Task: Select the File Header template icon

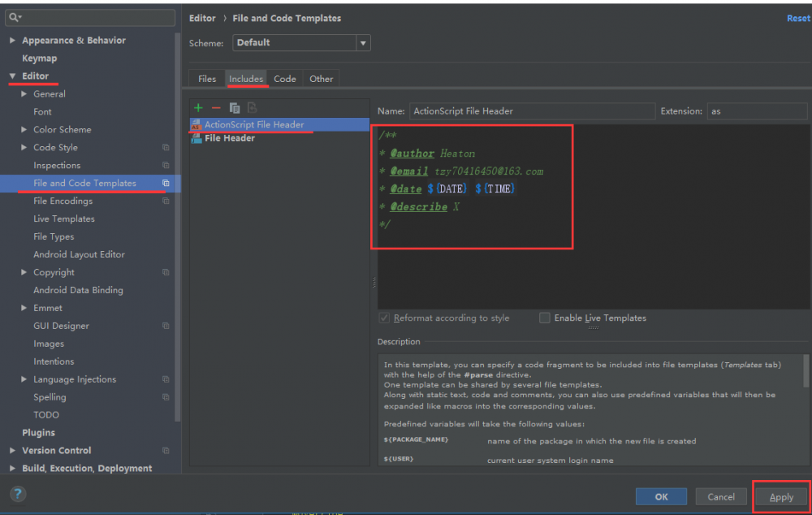Action: 197,138
